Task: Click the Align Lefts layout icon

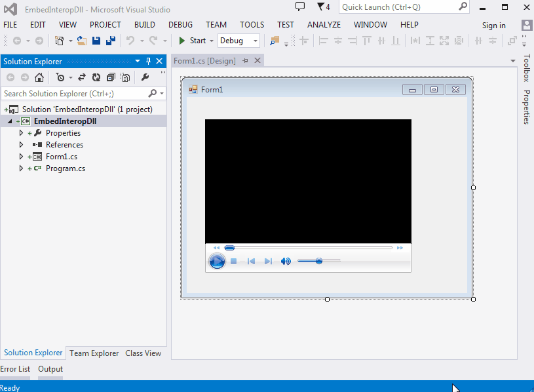Action: coord(323,41)
